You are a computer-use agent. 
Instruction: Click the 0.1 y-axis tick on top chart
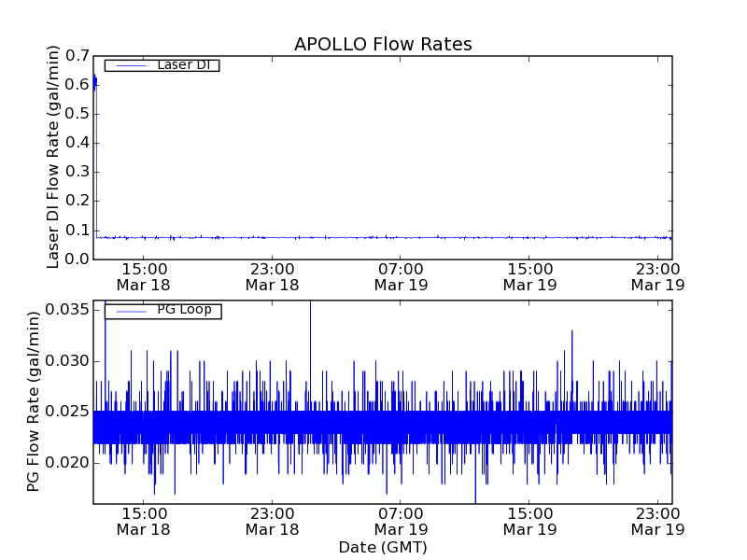(x=77, y=231)
